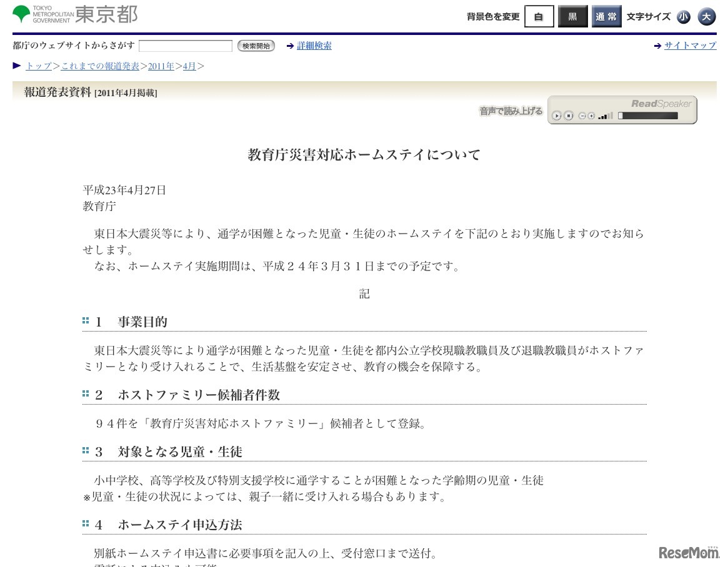Open the 4月 breadcrumb page
Screen dimensions: 728x567
(189, 66)
